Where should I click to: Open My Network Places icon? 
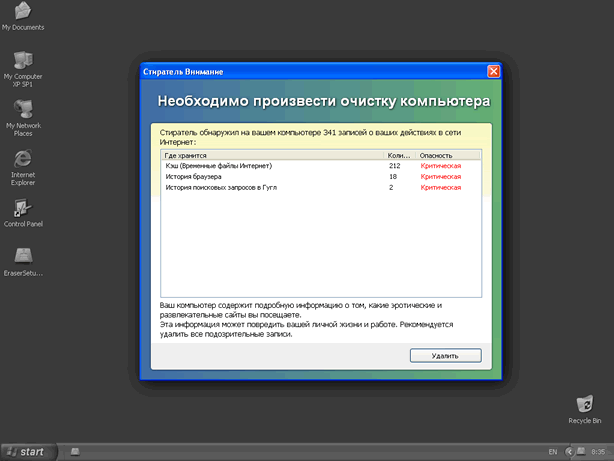tap(22, 110)
